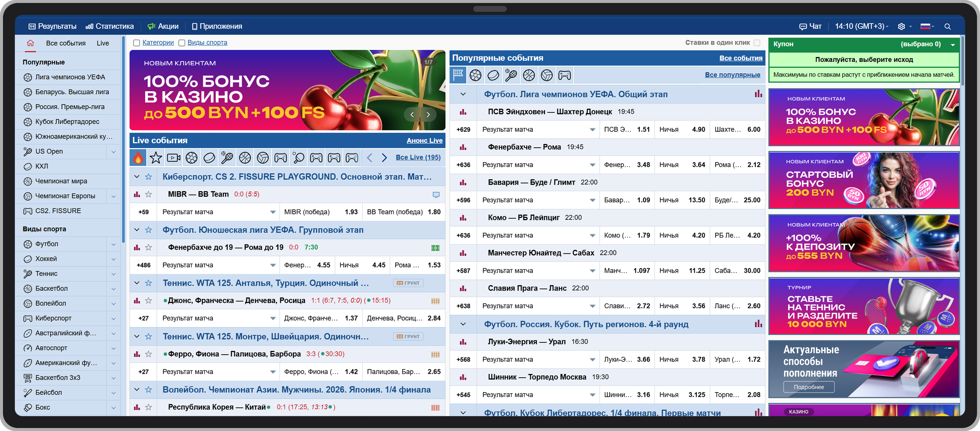Bet on Ничья 4.90 for ПСВ — Шахтер
Viewport: 980px width, 431px height.
click(682, 129)
